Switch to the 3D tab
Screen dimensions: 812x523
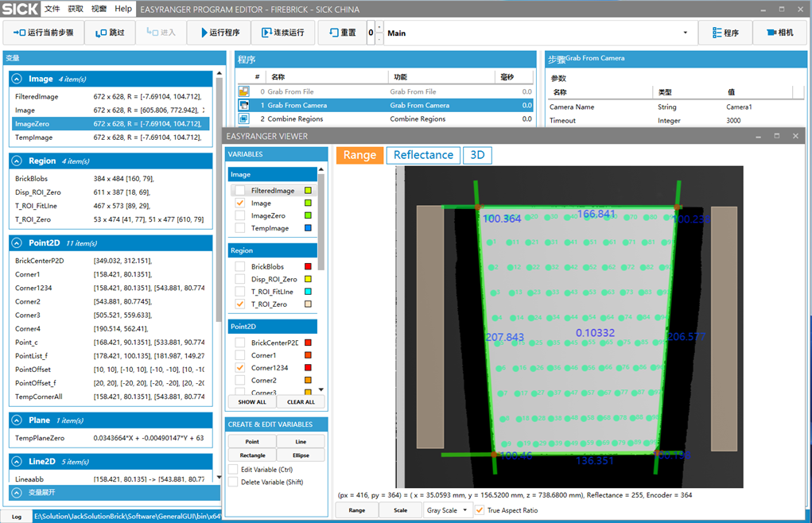[477, 155]
